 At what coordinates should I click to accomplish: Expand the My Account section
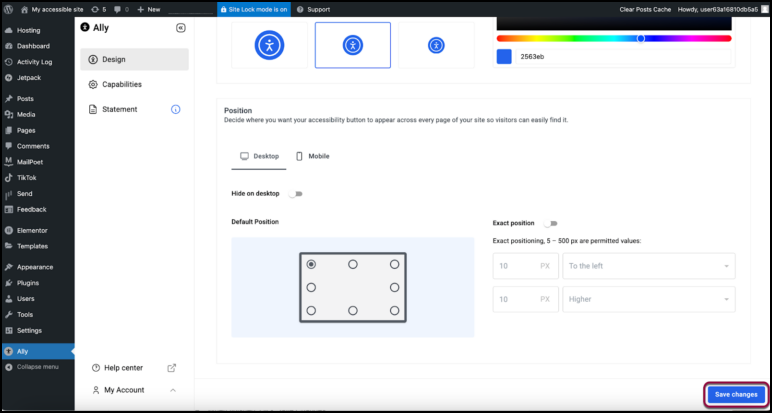coord(173,390)
